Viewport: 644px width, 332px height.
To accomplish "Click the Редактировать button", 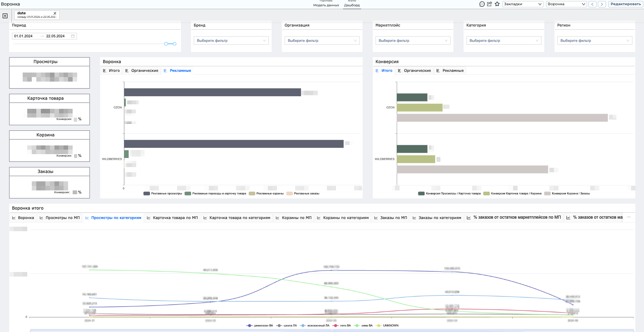I will tap(625, 4).
